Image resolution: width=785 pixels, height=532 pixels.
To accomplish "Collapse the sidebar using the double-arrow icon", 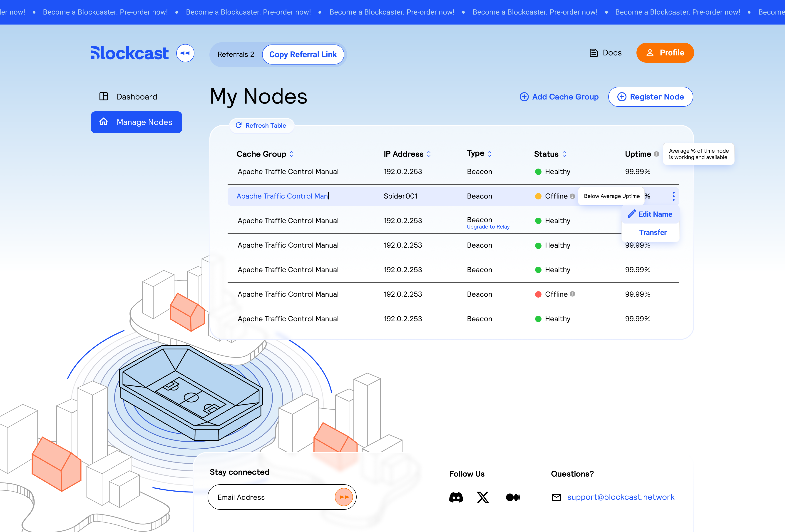I will [185, 53].
